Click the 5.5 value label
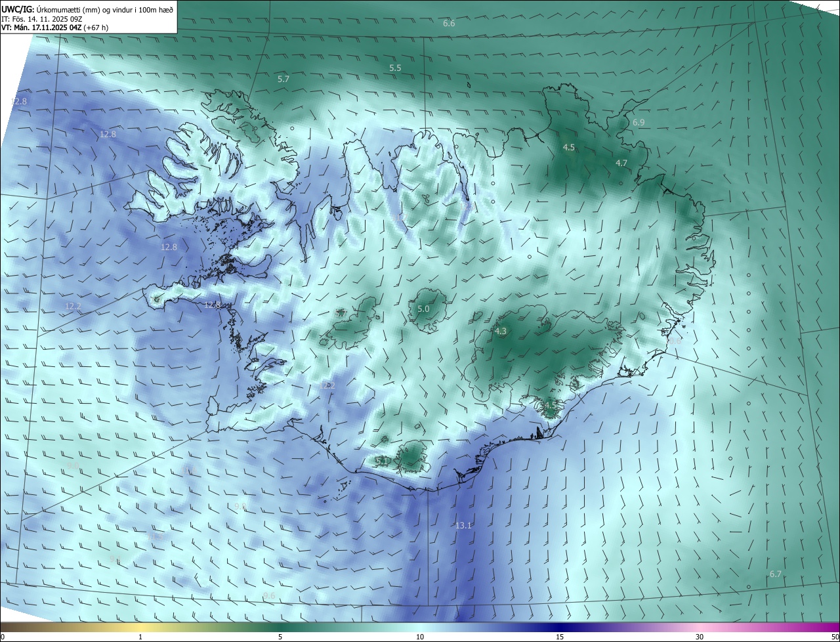The width and height of the screenshot is (840, 642). [395, 68]
